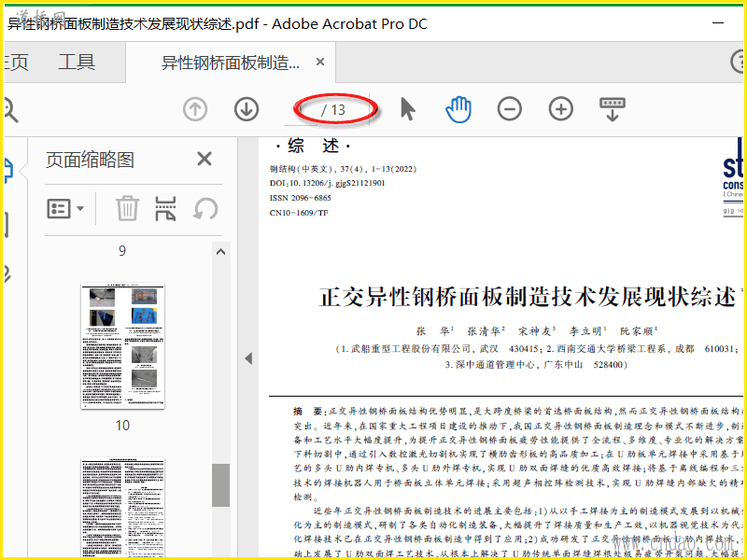Image resolution: width=747 pixels, height=560 pixels.
Task: Switch to the home page tab
Action: click(16, 63)
